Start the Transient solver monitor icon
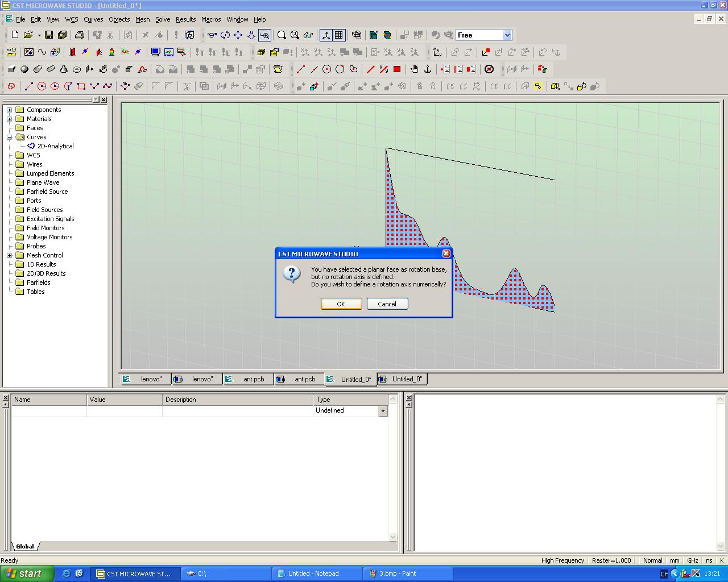 155,52
